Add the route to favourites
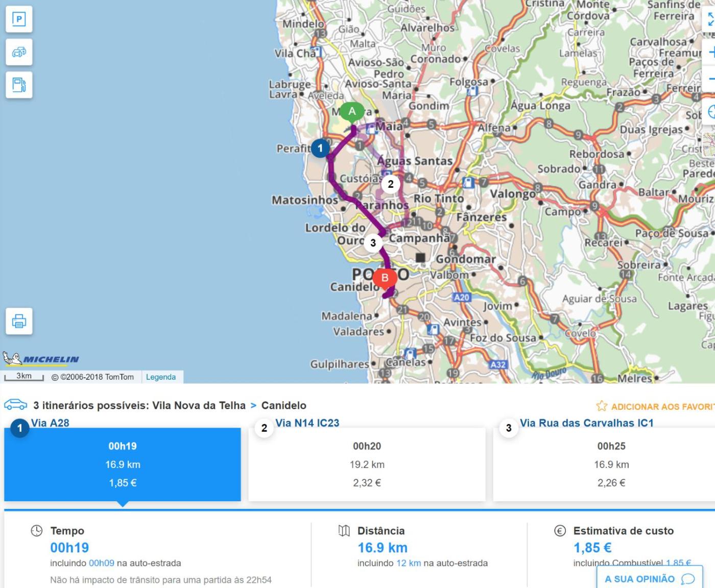Viewport: 715px width, 588px height. tap(656, 406)
